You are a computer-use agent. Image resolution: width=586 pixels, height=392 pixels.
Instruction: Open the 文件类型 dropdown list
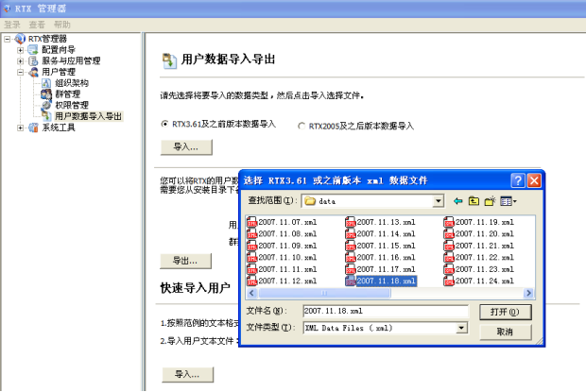tap(462, 327)
